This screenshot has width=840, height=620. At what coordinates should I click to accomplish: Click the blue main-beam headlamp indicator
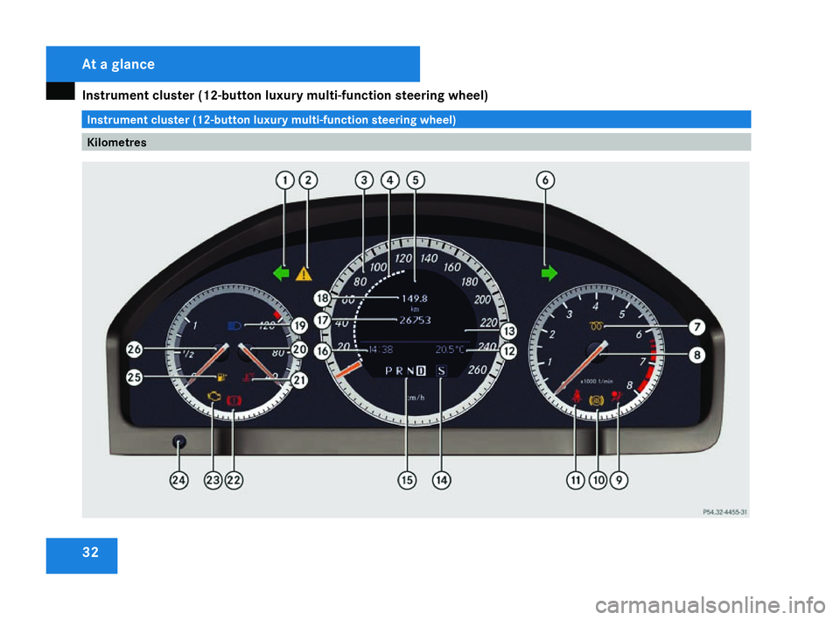coord(234,326)
